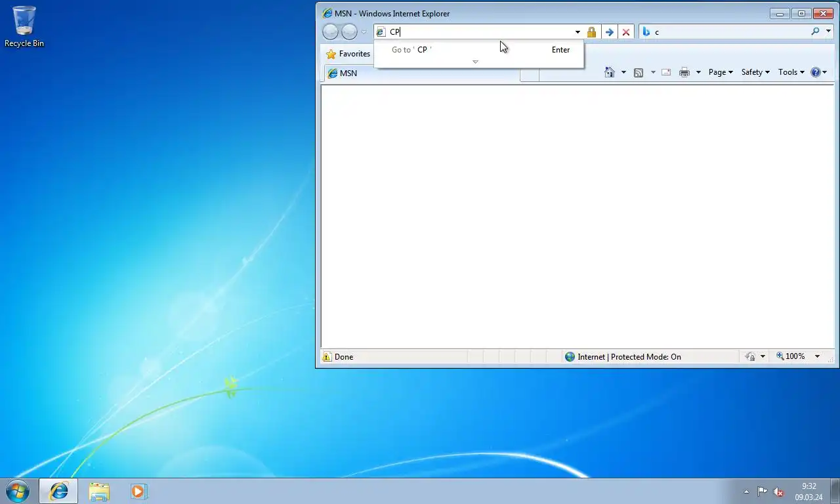
Task: Select the Recycle Bin desktop icon
Action: [x=24, y=27]
